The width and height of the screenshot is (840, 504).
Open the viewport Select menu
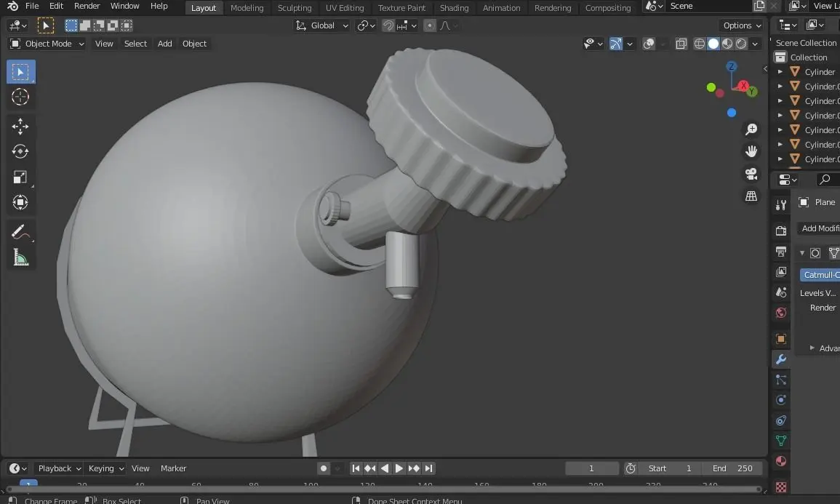point(135,44)
